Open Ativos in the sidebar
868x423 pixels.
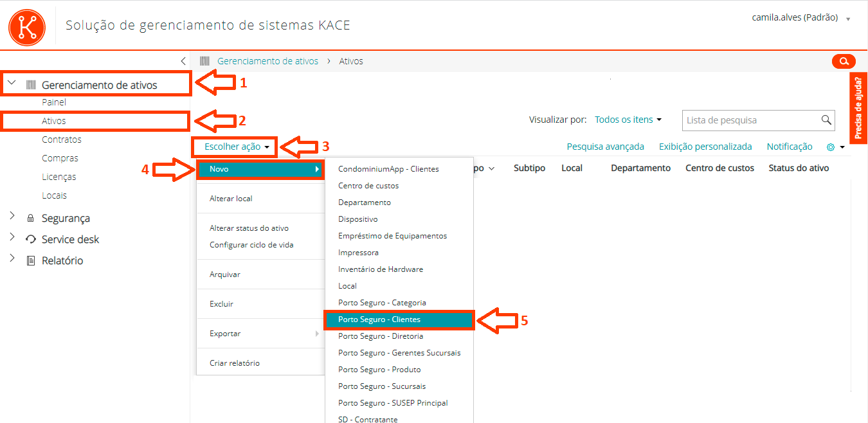point(54,121)
